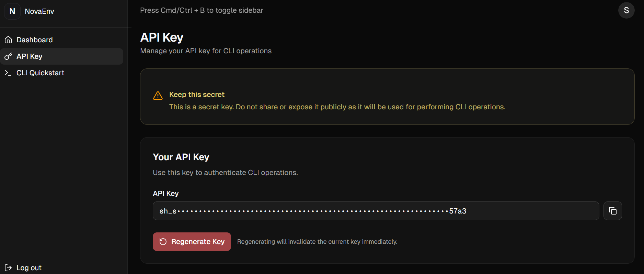644x274 pixels.
Task: Click the refresh icon on Regenerate Key
Action: (163, 241)
